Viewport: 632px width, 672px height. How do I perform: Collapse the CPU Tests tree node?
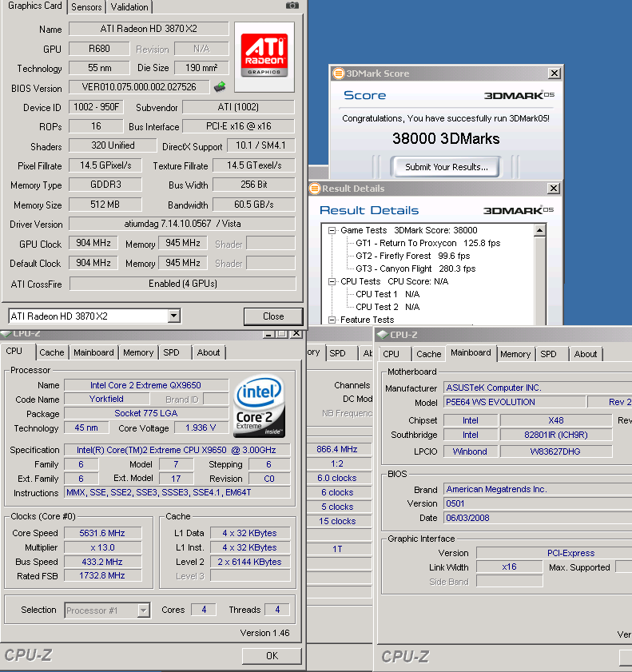332,281
